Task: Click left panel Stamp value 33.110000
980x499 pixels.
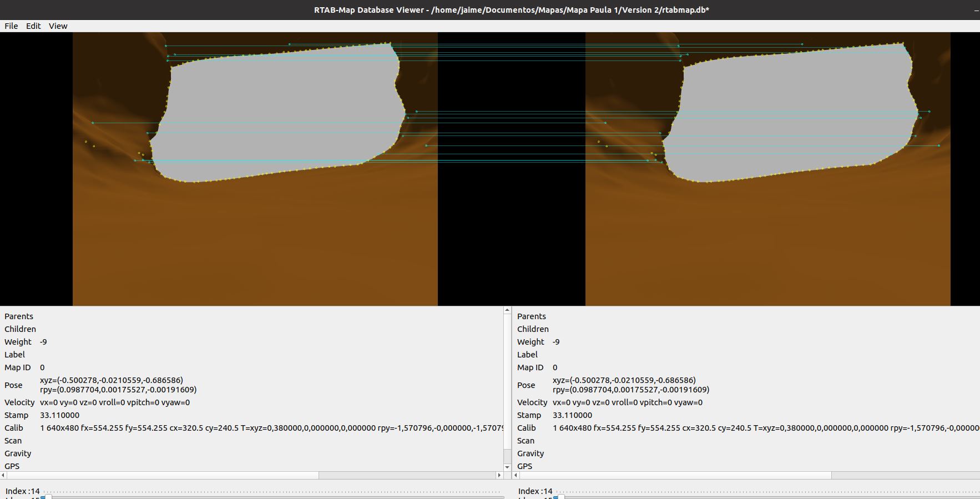Action: tap(59, 415)
